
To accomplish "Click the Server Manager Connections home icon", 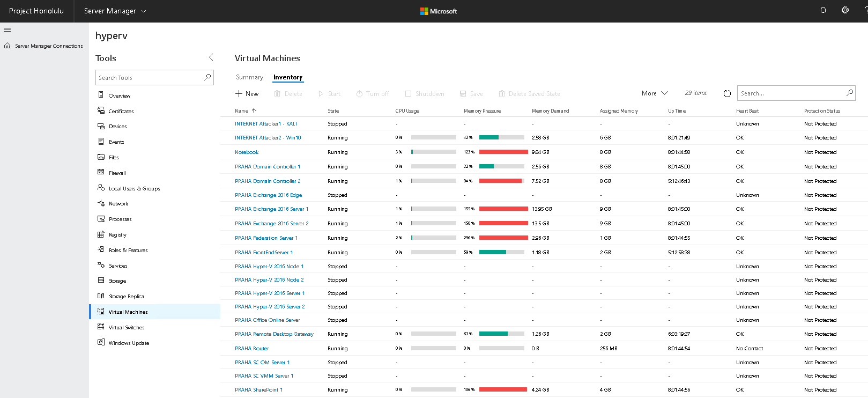I will pyautogui.click(x=7, y=46).
